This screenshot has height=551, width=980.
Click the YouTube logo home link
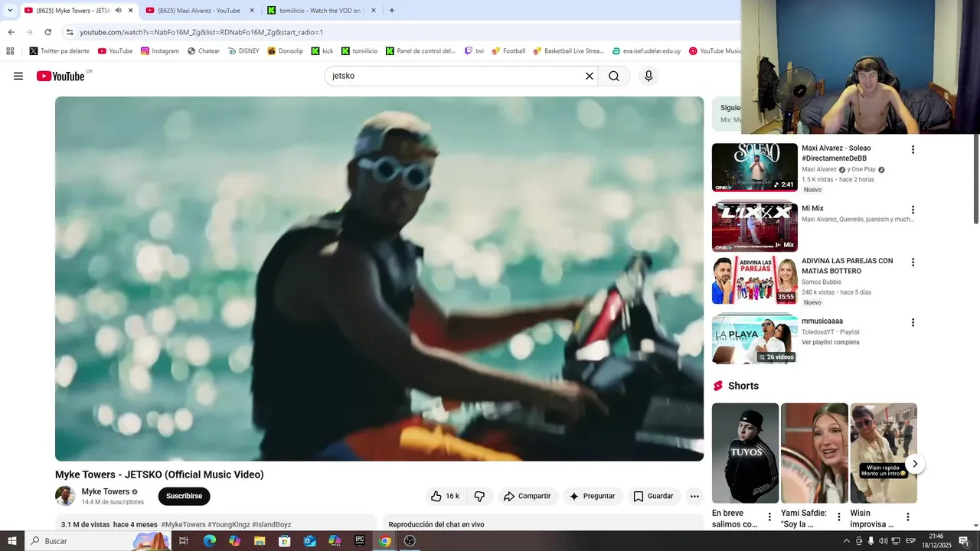(60, 76)
